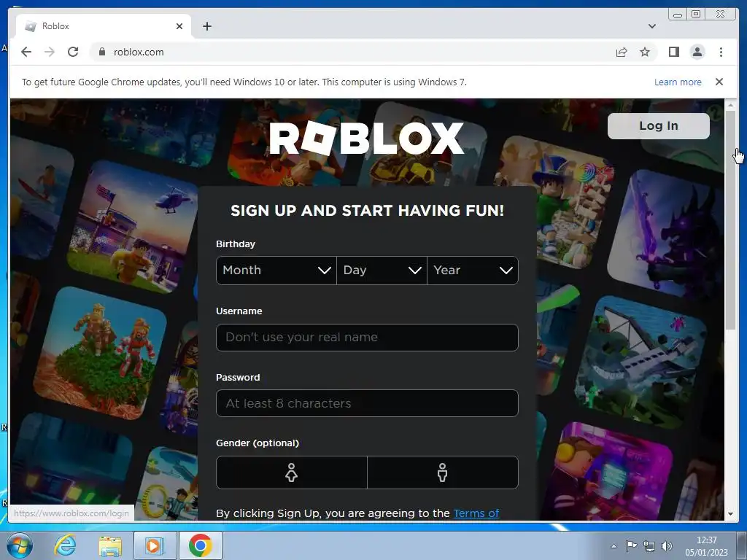Select the male gender option
747x560 pixels.
point(443,472)
